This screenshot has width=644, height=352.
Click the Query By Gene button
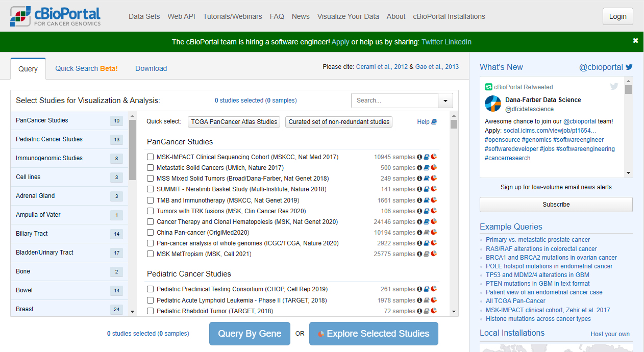[250, 334]
